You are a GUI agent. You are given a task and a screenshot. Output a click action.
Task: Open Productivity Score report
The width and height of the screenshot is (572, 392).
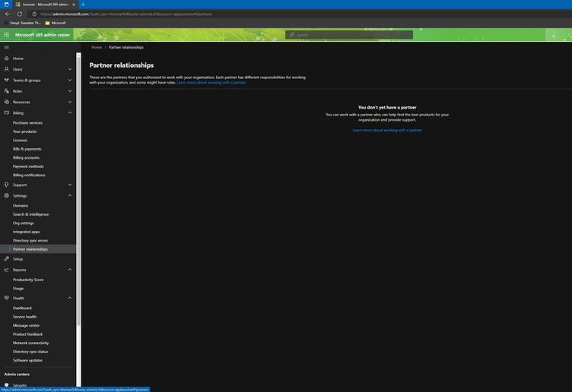coord(28,280)
